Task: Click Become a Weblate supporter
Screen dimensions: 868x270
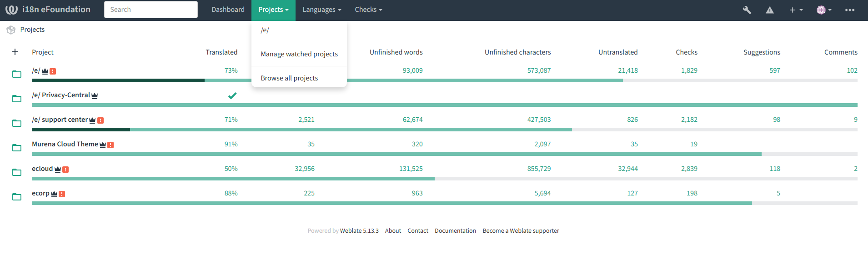Action: point(521,231)
